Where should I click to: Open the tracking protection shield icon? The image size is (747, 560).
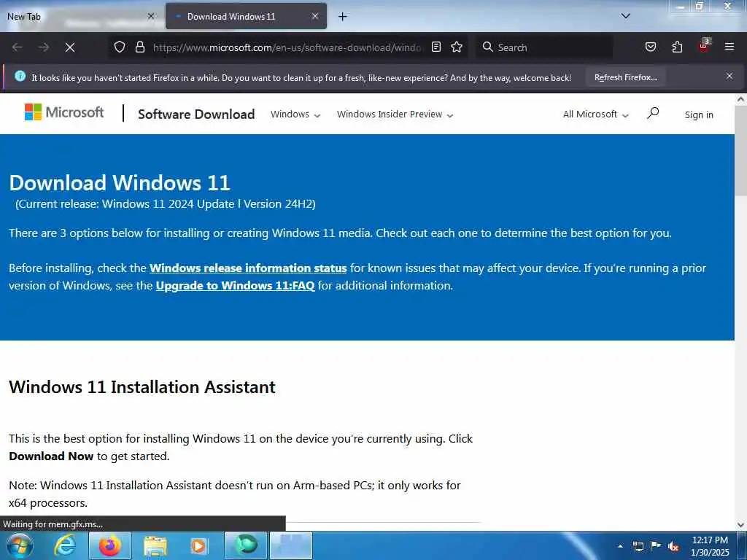tap(120, 47)
